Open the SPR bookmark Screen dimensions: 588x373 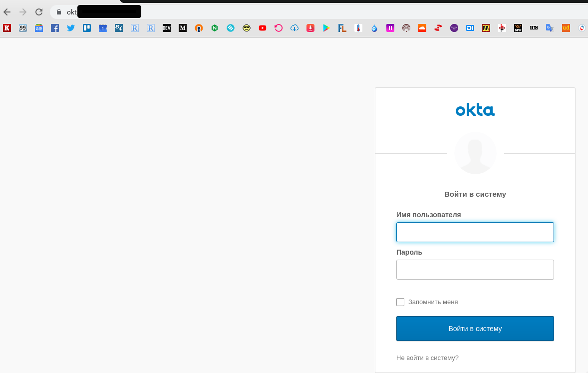[x=518, y=28]
